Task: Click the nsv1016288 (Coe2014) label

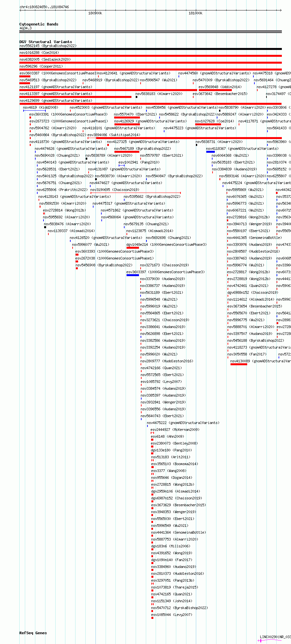Action: tap(39, 53)
